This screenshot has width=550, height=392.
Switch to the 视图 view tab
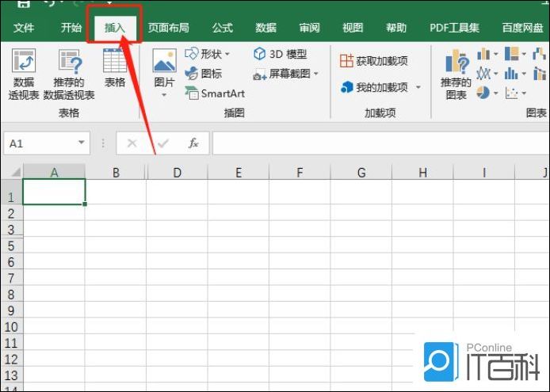[353, 28]
